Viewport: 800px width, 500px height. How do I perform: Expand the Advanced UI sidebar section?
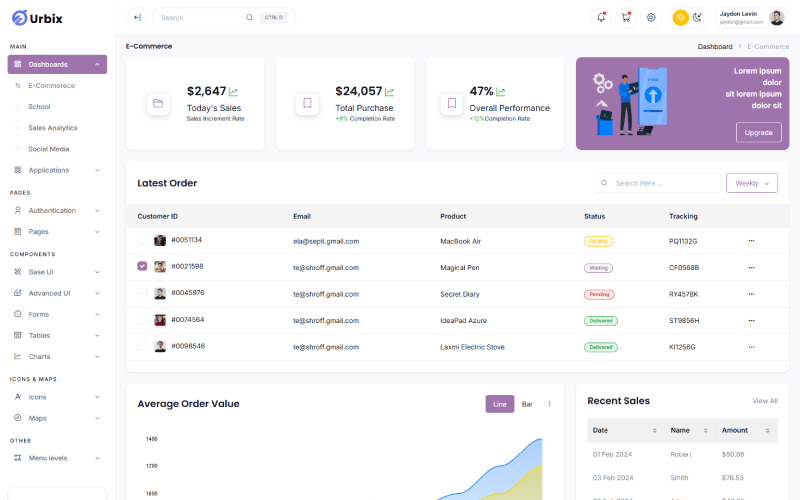point(56,293)
